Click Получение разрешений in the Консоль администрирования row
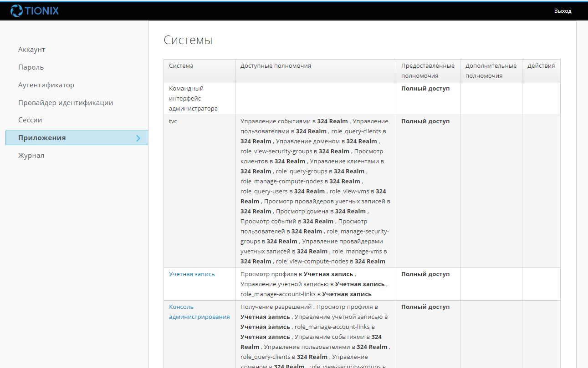The width and height of the screenshot is (588, 368). point(276,307)
